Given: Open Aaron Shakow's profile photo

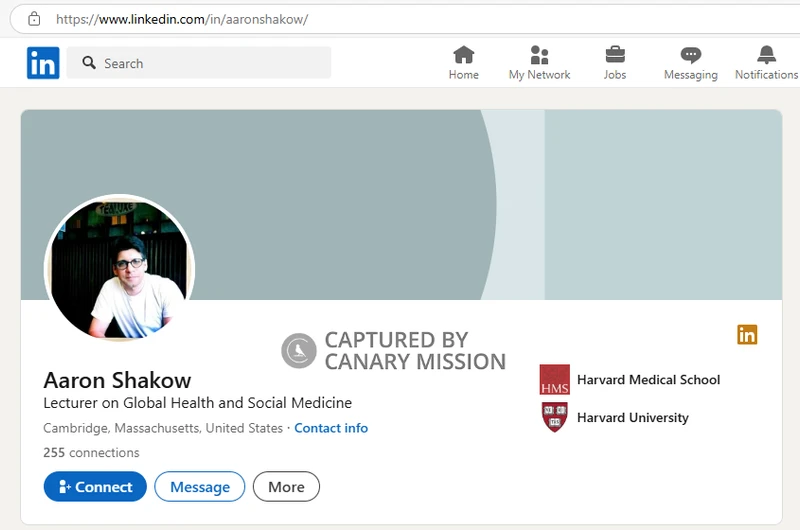Looking at the screenshot, I should 120,268.
